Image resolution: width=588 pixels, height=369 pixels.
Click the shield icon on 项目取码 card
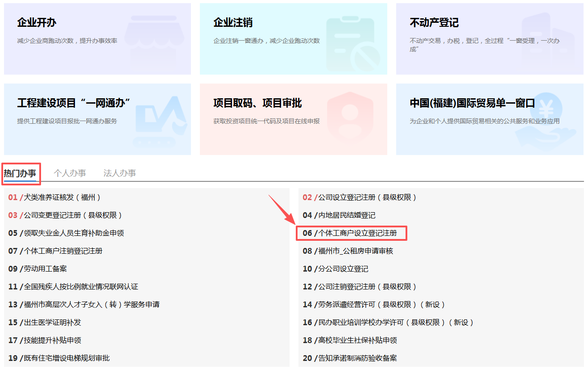[349, 121]
